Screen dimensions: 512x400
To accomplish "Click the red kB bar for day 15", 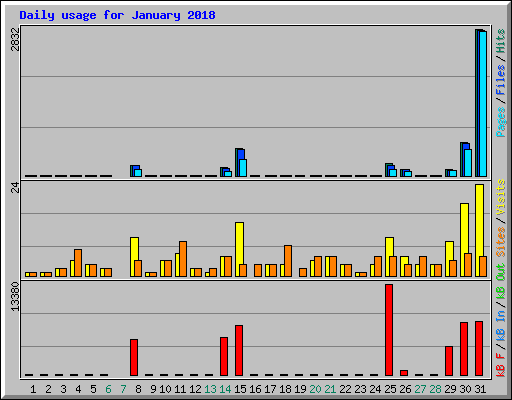I will point(239,350).
